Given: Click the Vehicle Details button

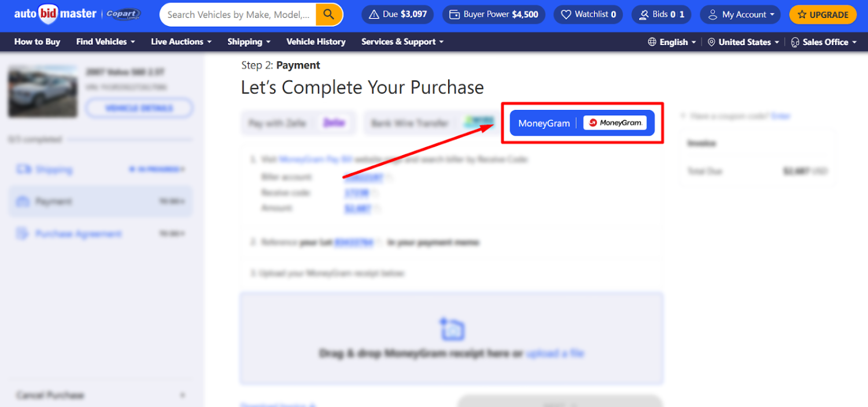Looking at the screenshot, I should point(139,108).
